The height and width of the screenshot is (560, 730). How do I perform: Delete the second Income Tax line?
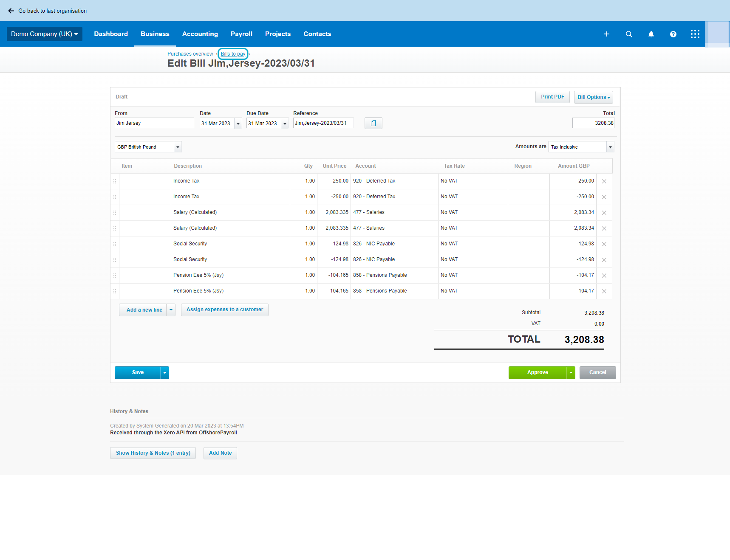coord(604,197)
